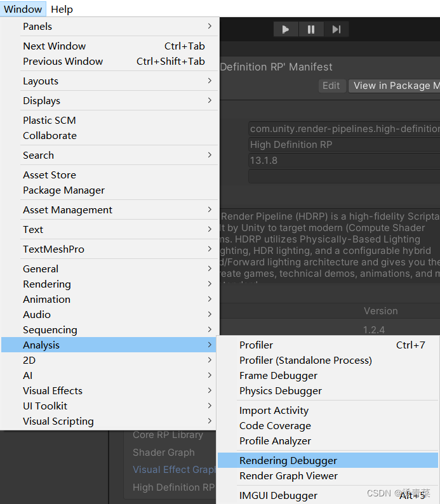Click the package name field com.unity.render-pipelines
The height and width of the screenshot is (504, 440).
pyautogui.click(x=344, y=129)
